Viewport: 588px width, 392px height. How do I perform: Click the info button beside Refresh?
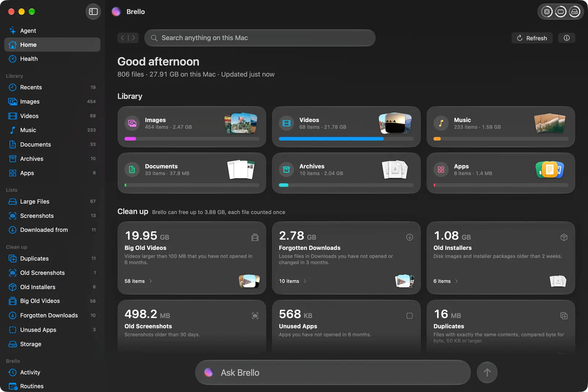[567, 38]
